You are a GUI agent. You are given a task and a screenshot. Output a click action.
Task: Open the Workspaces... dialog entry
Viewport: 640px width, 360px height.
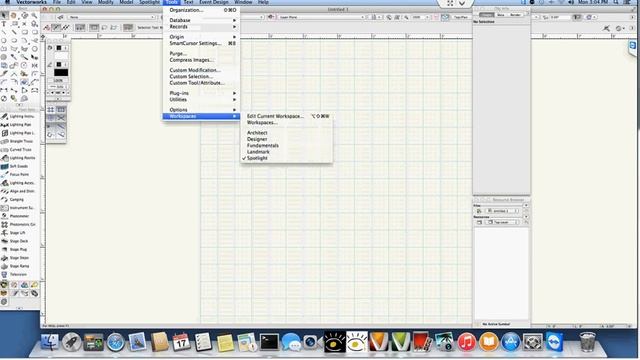click(287, 122)
